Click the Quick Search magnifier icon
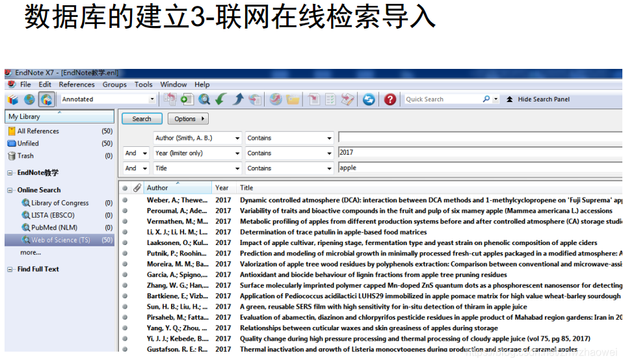The image size is (623, 364). 486,99
